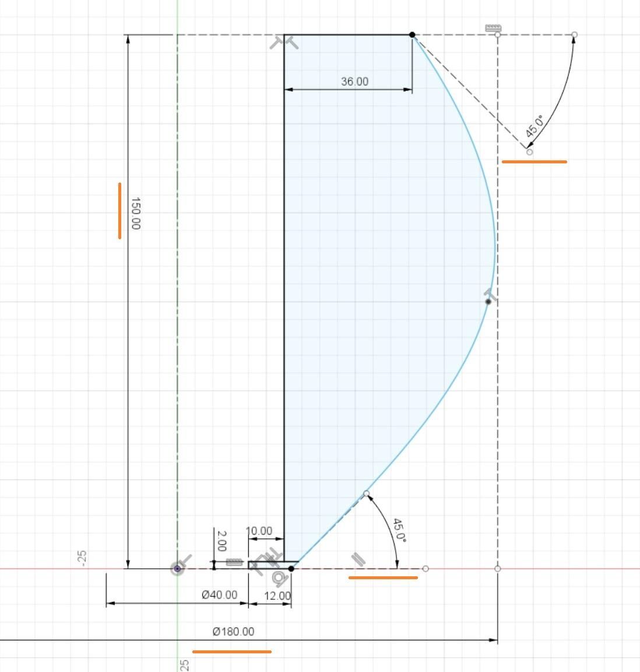The height and width of the screenshot is (672, 640).
Task: Select the dashed vertical construction line on the right
Action: [497, 408]
